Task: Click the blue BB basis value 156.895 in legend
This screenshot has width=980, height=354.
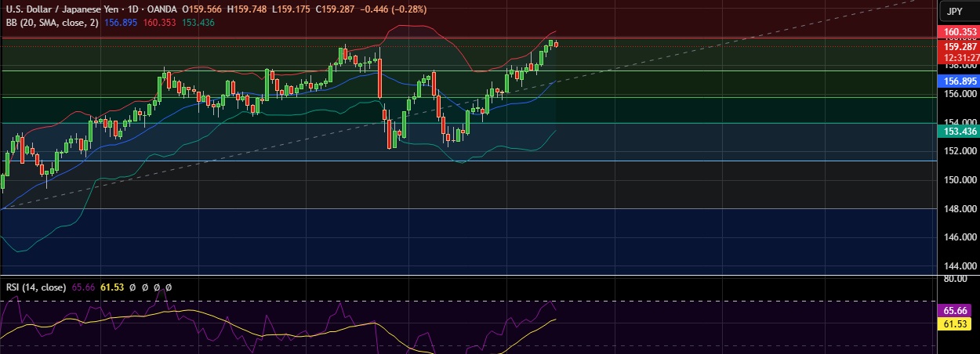Action: (x=121, y=23)
